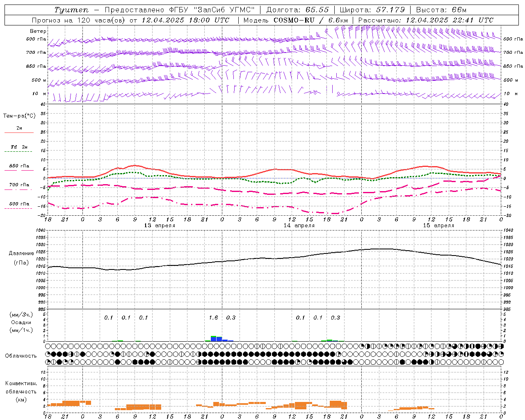
Task: Click the "(км)" unit label
Action: [x=21, y=399]
